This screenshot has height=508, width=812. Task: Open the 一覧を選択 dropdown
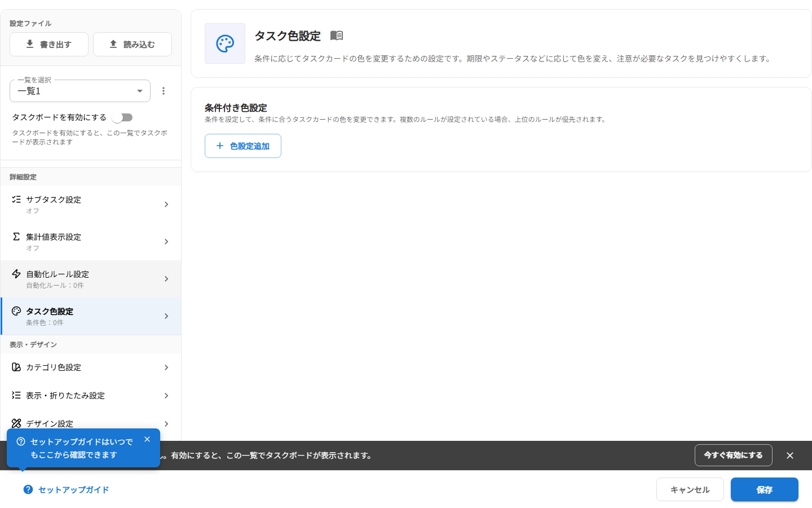(x=80, y=91)
